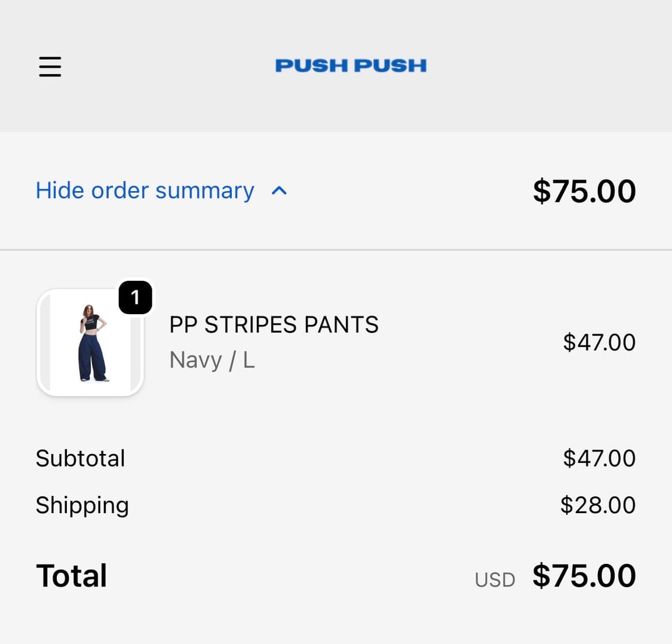Click the USD currency indicator
The image size is (672, 644).
pyautogui.click(x=495, y=579)
